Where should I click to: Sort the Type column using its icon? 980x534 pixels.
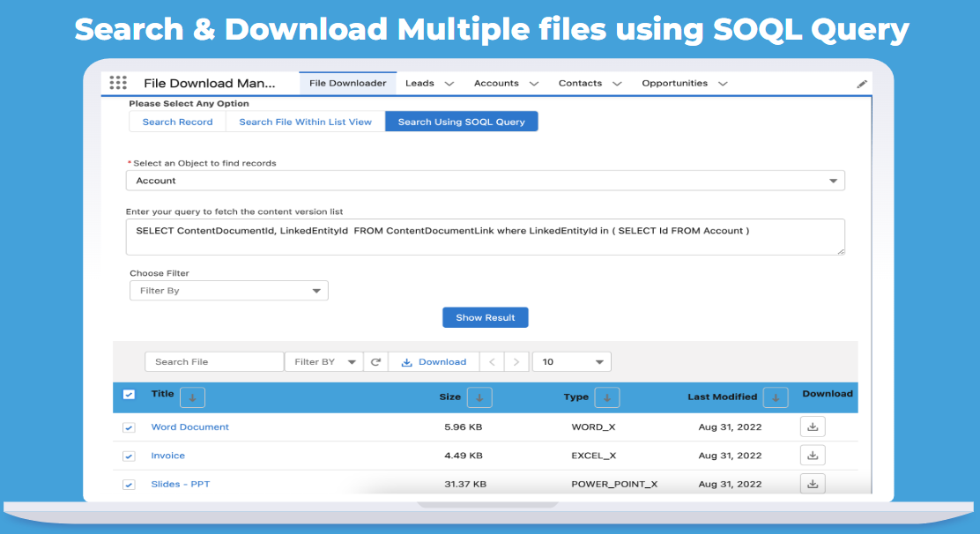coord(606,397)
